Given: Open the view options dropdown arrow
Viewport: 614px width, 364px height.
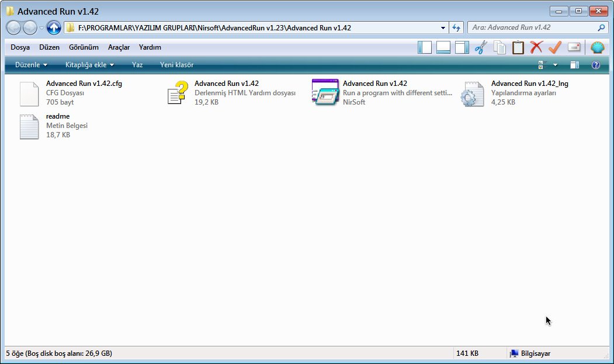Looking at the screenshot, I should pyautogui.click(x=555, y=65).
